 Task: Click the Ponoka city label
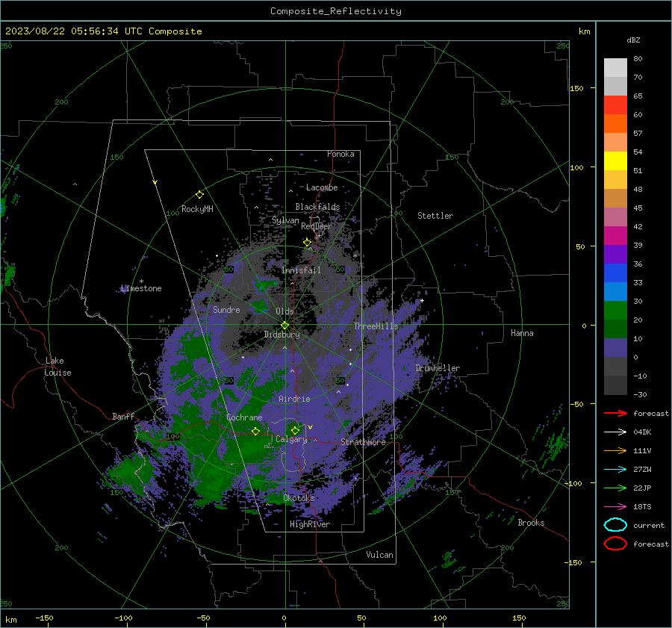click(x=340, y=154)
